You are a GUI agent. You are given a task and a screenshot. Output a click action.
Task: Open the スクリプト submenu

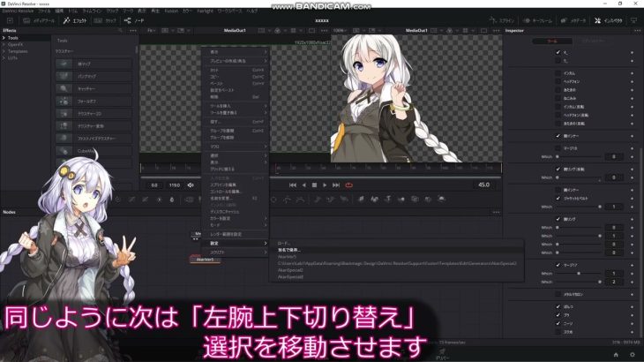[x=237, y=253]
